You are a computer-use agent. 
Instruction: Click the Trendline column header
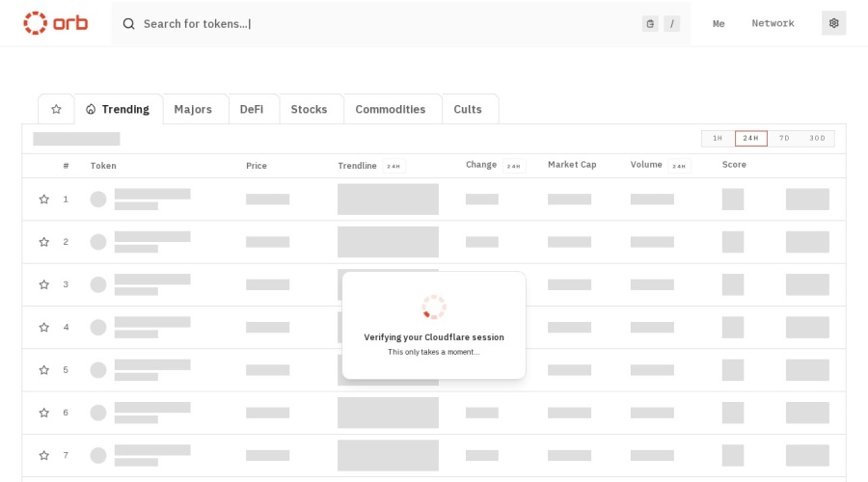click(x=357, y=166)
